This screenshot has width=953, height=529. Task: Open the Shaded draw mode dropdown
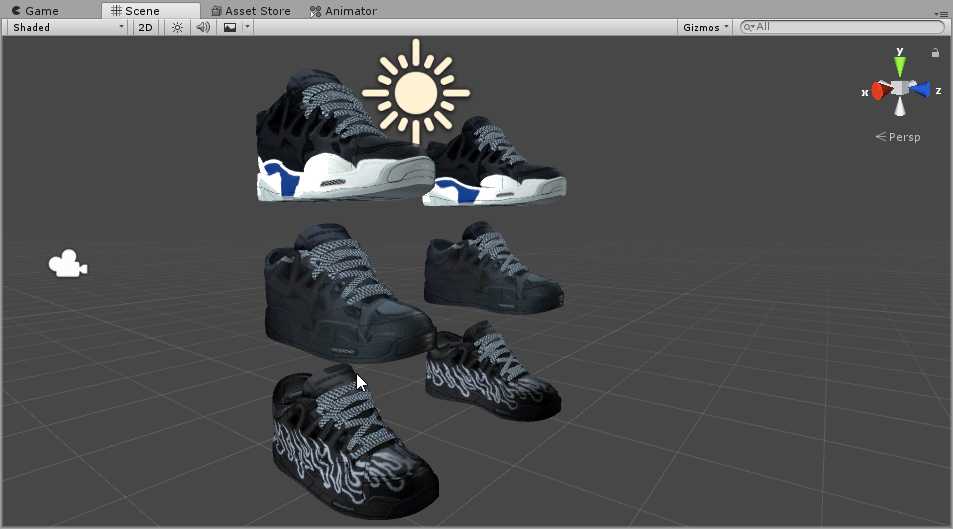tap(67, 27)
